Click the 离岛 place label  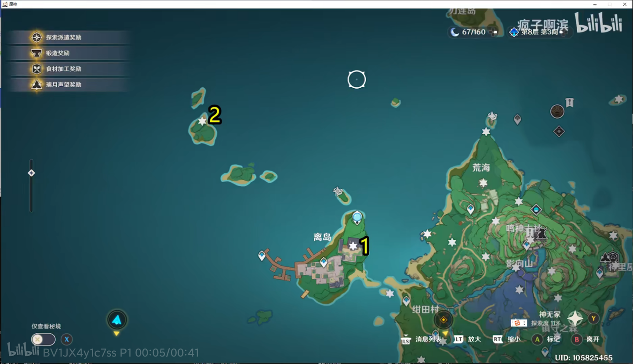(x=322, y=237)
